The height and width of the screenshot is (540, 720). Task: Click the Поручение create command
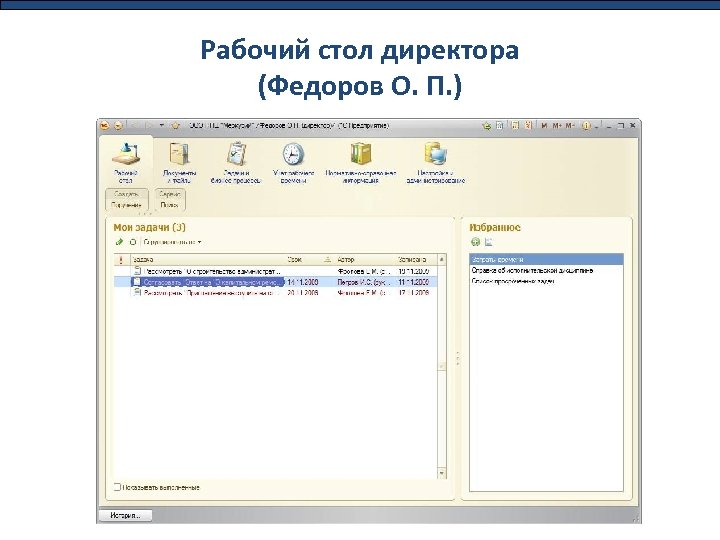click(126, 205)
